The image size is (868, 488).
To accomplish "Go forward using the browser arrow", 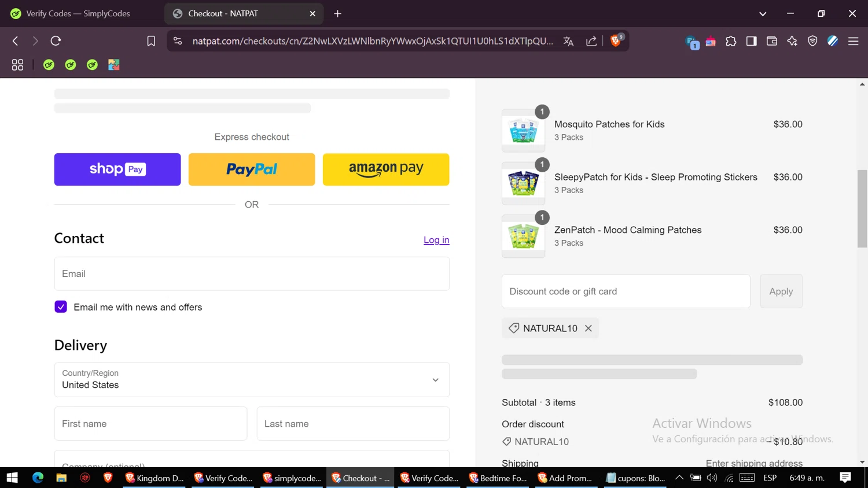I will click(35, 41).
